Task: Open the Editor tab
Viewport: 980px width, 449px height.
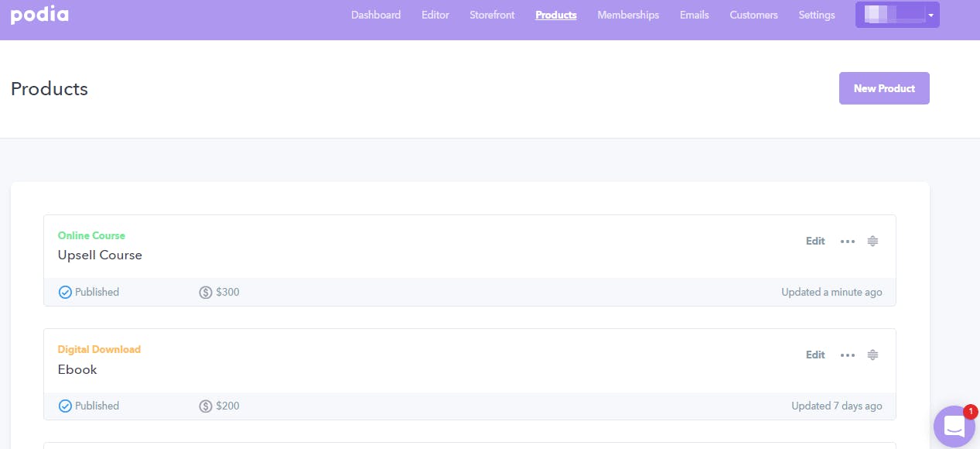Action: tap(435, 15)
